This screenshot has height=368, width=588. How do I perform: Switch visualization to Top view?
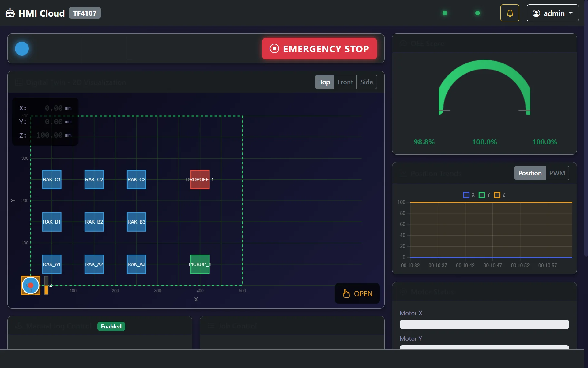[325, 82]
